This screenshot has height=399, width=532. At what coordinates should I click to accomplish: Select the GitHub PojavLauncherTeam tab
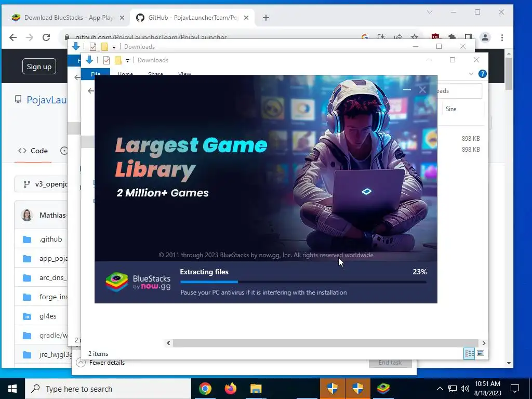tap(192, 18)
